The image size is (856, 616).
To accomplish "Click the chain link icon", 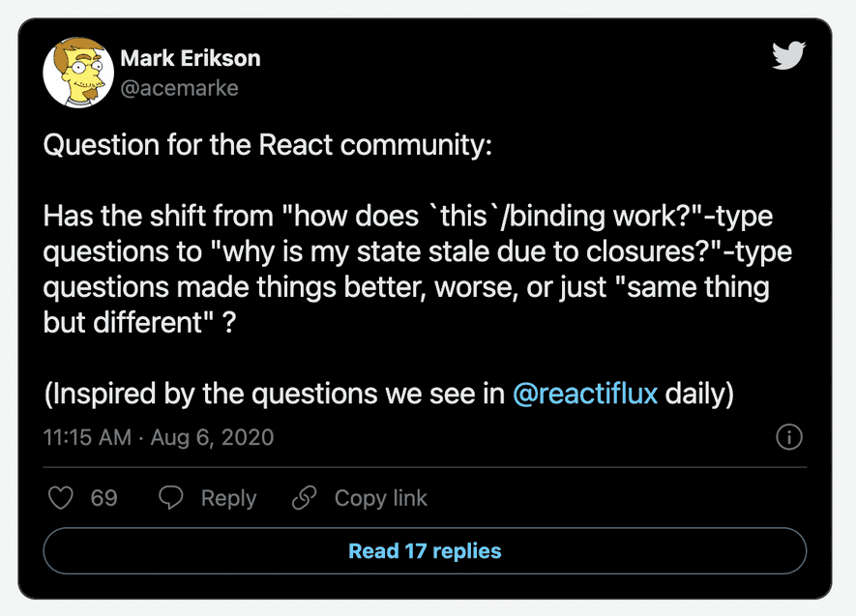I will 305,498.
